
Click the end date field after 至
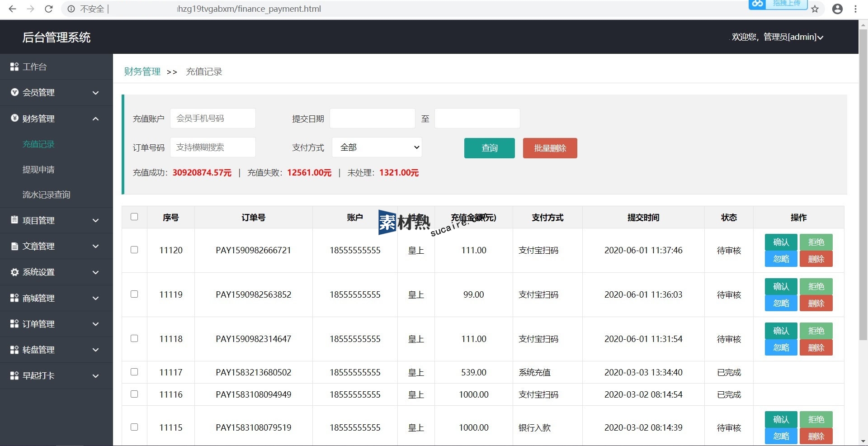[477, 118]
